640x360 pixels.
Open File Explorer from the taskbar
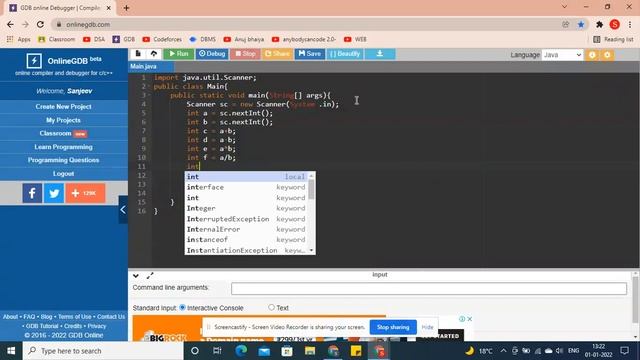[x=310, y=351]
